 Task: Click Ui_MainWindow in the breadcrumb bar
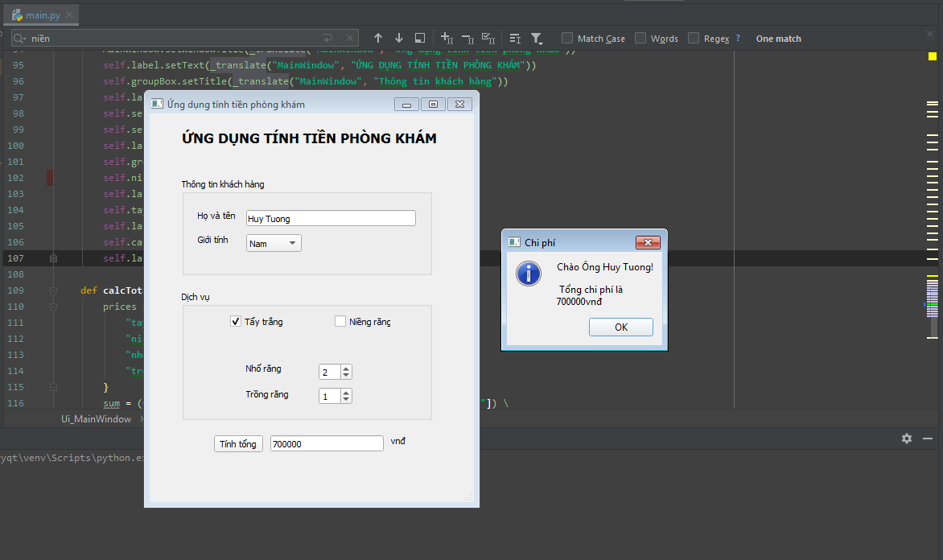coord(96,419)
